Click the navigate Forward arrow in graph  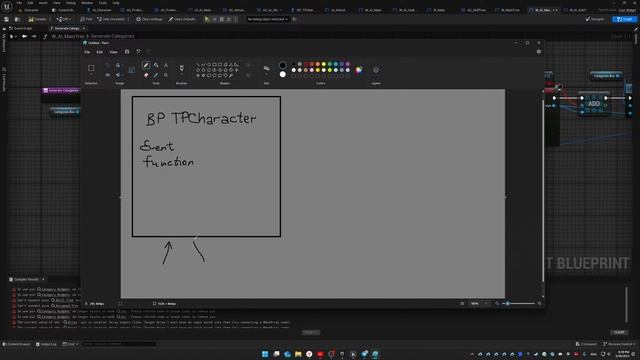click(34, 36)
